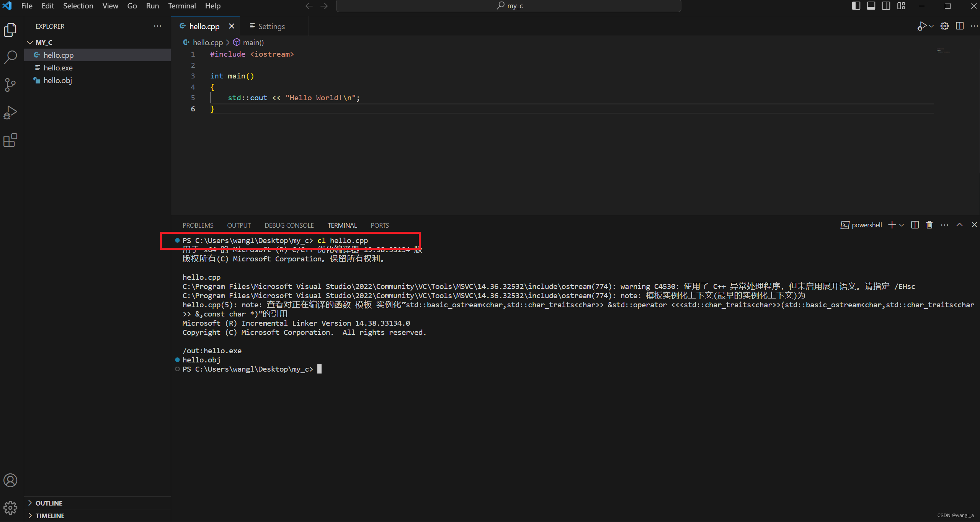Click the std::cout code line
The width and height of the screenshot is (980, 522).
pos(294,98)
